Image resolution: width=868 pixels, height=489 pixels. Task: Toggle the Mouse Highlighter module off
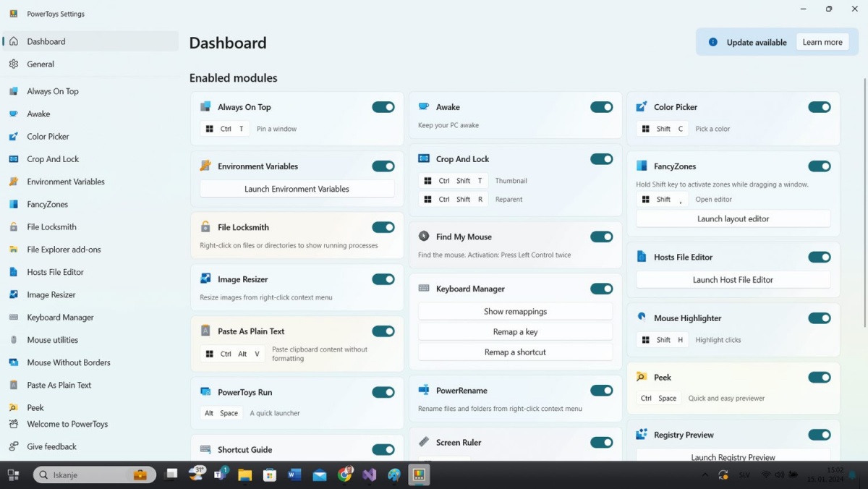click(820, 318)
